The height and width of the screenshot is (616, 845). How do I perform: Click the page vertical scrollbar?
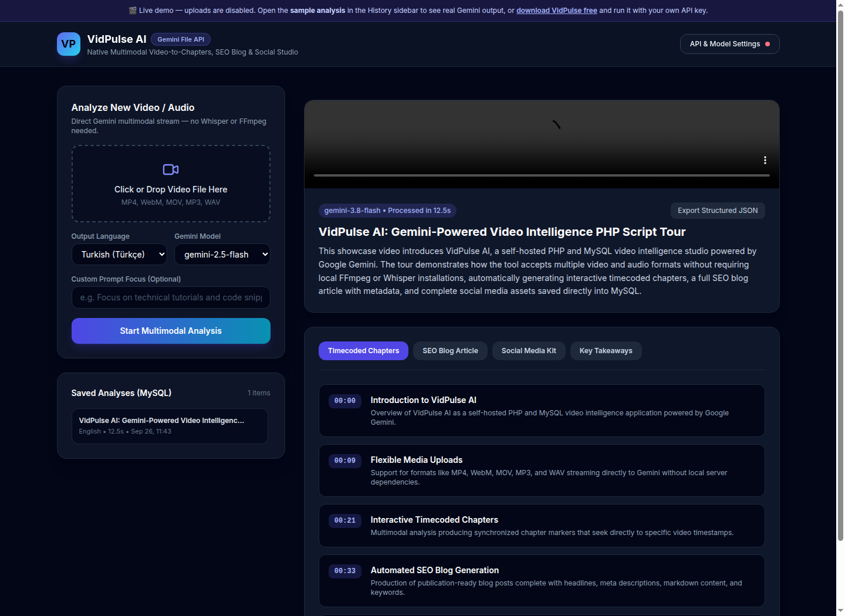coord(840,276)
